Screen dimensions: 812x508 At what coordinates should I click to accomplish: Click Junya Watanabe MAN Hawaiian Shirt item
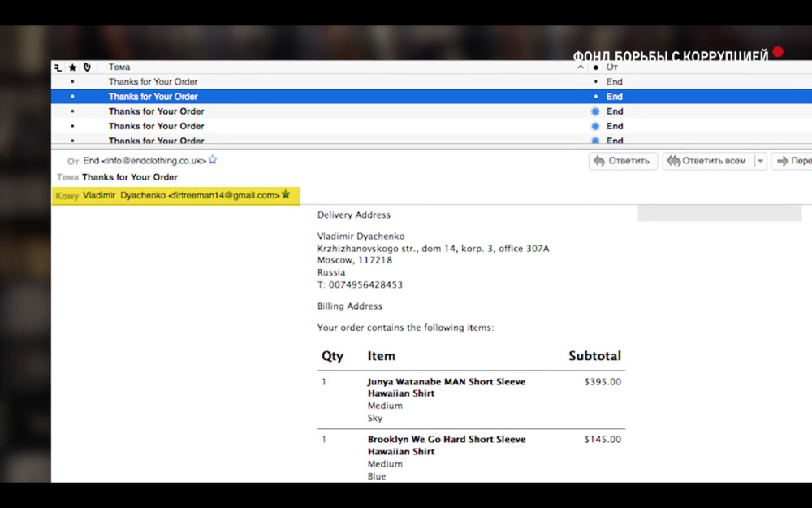point(447,388)
